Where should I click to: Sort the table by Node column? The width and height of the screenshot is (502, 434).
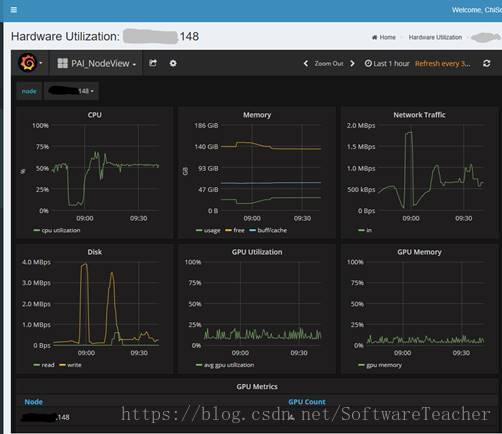tap(34, 402)
